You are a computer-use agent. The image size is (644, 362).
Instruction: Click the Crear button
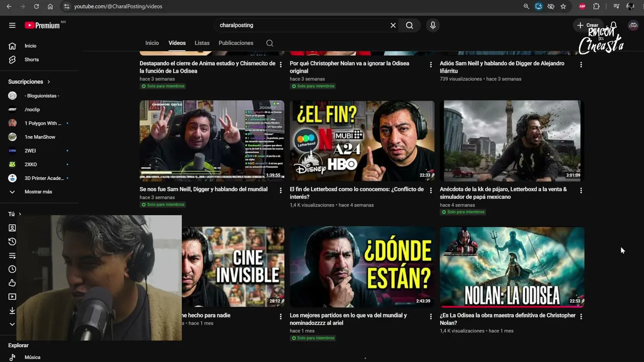587,25
